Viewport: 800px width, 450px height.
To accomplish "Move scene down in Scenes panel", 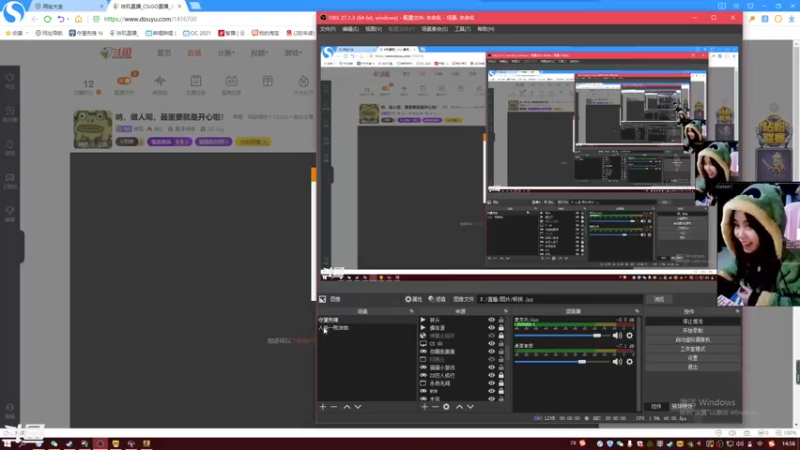I will (x=358, y=407).
